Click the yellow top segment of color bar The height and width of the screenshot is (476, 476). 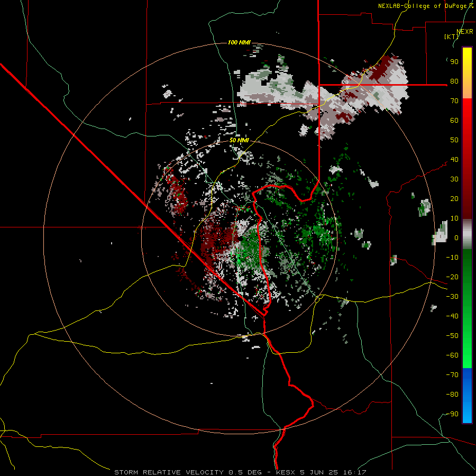pos(467,73)
